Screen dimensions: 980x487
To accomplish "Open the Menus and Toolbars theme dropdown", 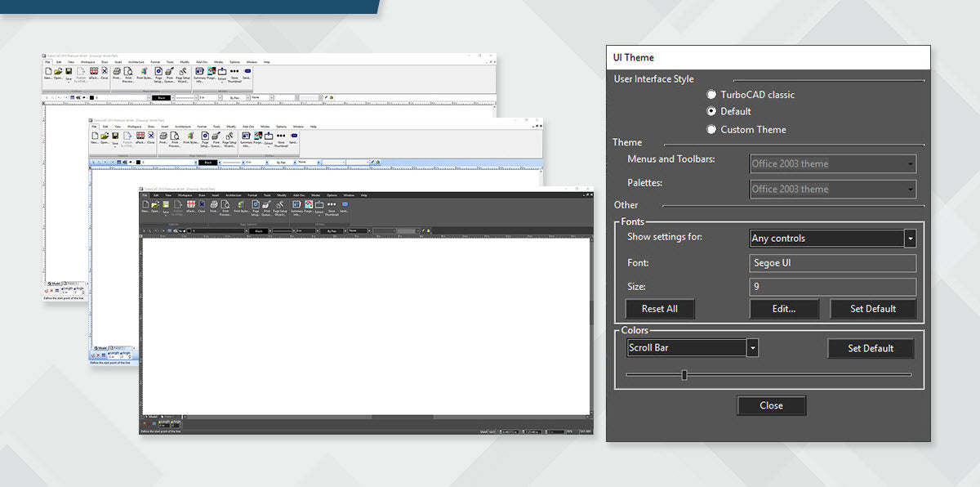I will tap(910, 164).
